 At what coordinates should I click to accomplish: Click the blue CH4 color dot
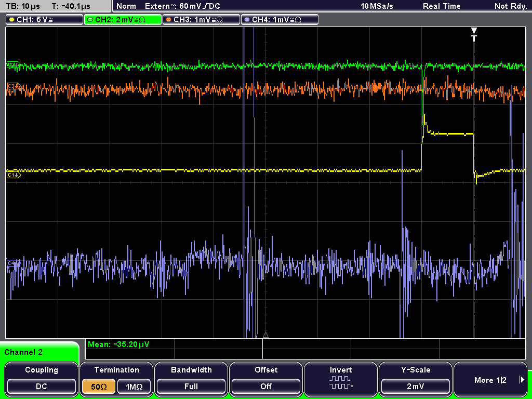click(247, 20)
